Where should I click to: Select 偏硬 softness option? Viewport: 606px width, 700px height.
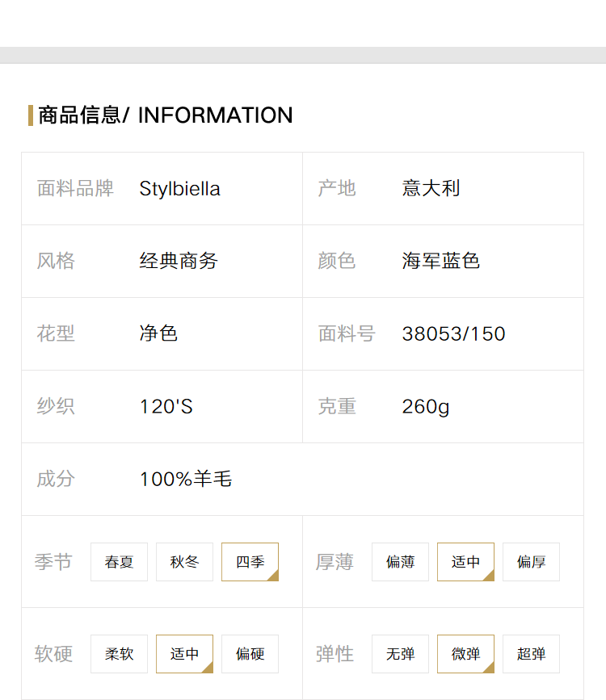pos(250,653)
